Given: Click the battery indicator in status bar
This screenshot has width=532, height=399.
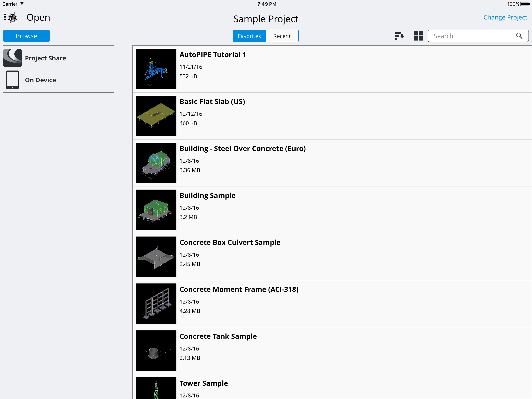Looking at the screenshot, I should 525,4.
